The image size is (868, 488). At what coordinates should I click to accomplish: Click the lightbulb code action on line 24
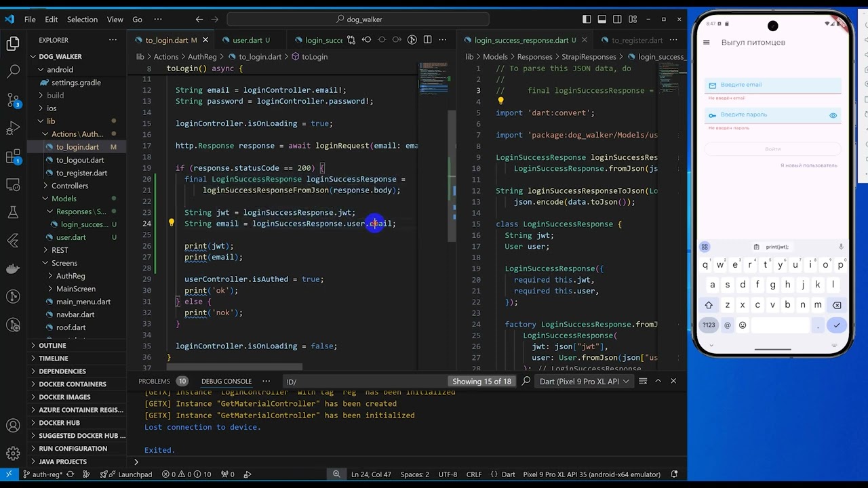click(x=171, y=223)
